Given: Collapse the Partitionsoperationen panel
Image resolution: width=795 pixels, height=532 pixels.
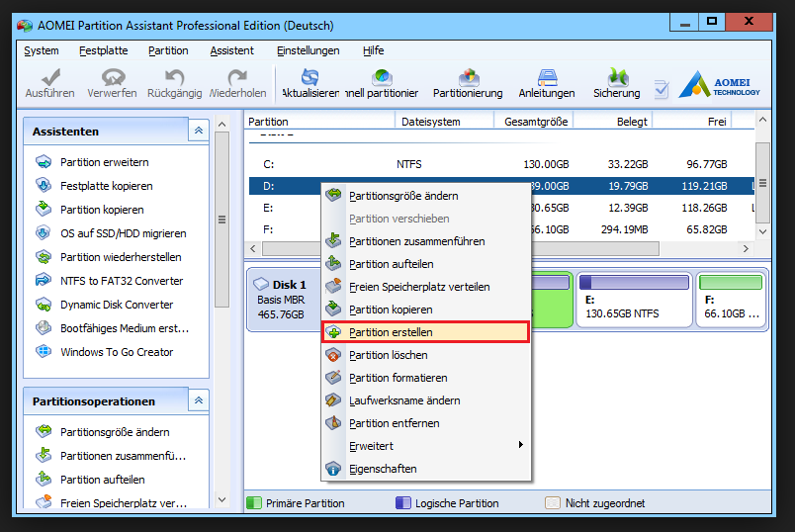Looking at the screenshot, I should pyautogui.click(x=198, y=400).
